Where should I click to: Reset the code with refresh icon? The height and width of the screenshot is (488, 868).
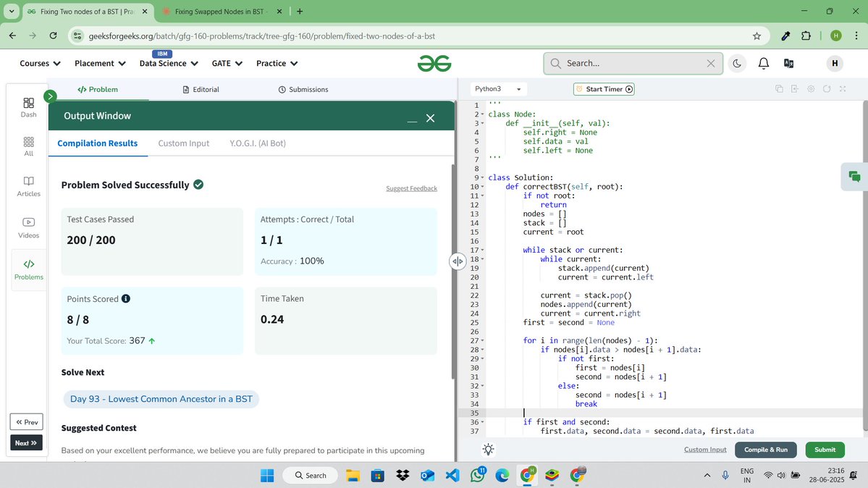pos(827,88)
